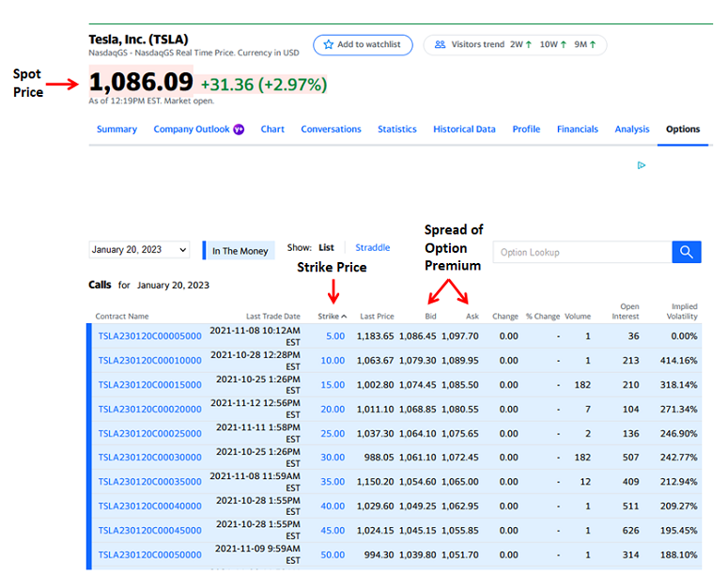Open contract TSLA230120C00005000
The width and height of the screenshot is (728, 575).
pyautogui.click(x=149, y=336)
